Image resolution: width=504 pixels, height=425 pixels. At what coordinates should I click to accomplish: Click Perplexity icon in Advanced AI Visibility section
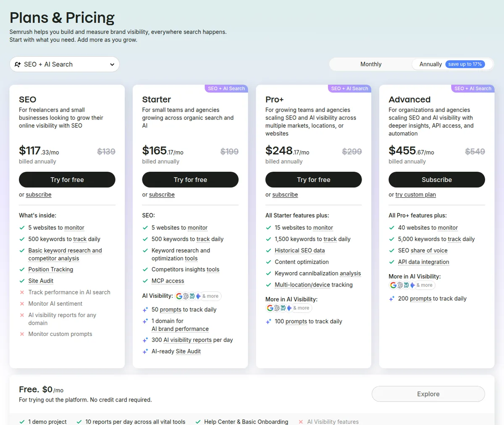click(406, 285)
